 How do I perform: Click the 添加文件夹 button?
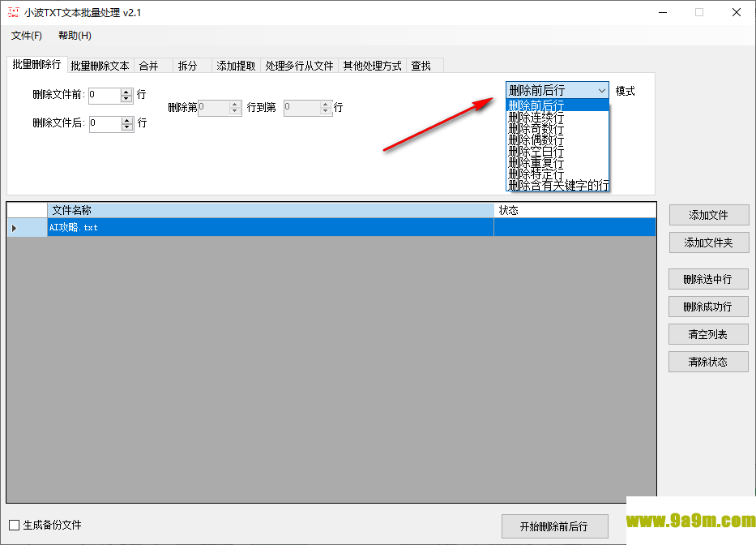(x=709, y=242)
